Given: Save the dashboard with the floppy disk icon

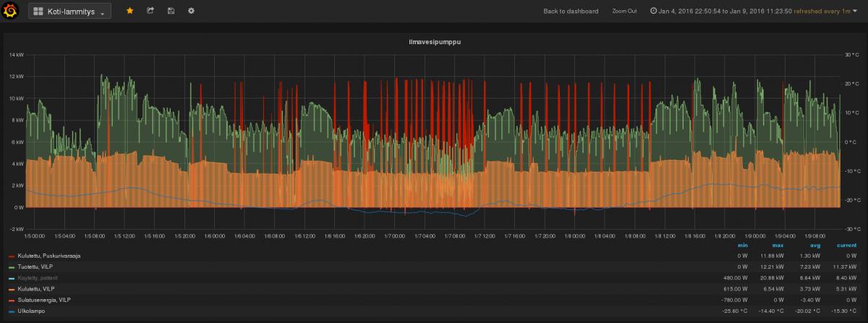Looking at the screenshot, I should click(x=171, y=11).
